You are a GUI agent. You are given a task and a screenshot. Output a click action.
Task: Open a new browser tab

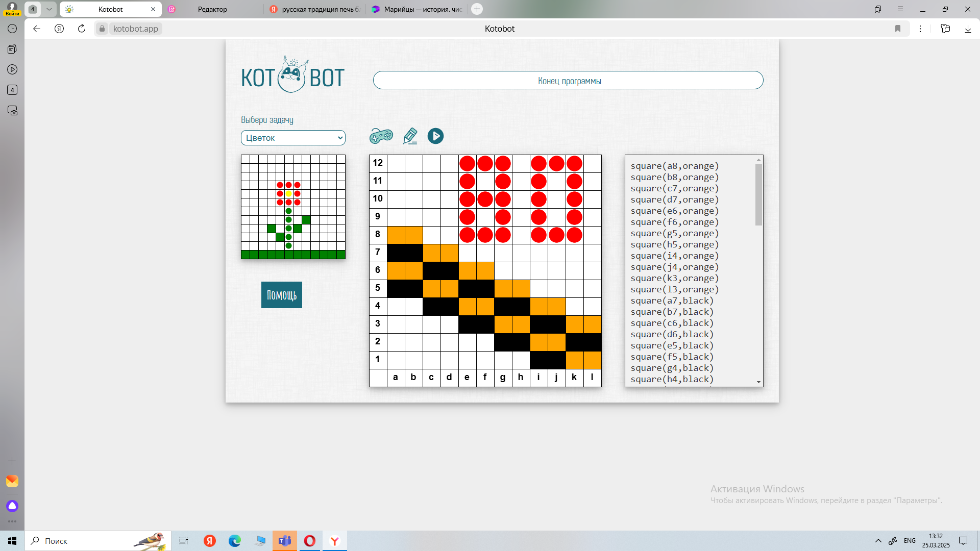pos(477,9)
